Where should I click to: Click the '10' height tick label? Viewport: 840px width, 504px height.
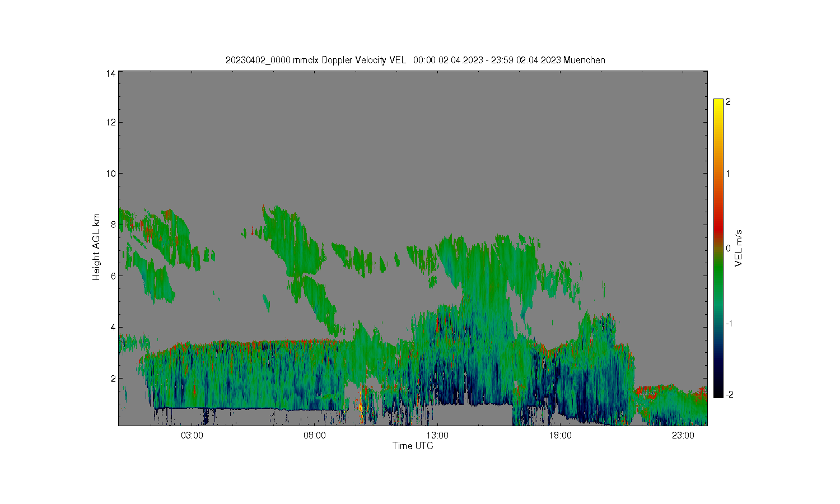[x=111, y=174]
